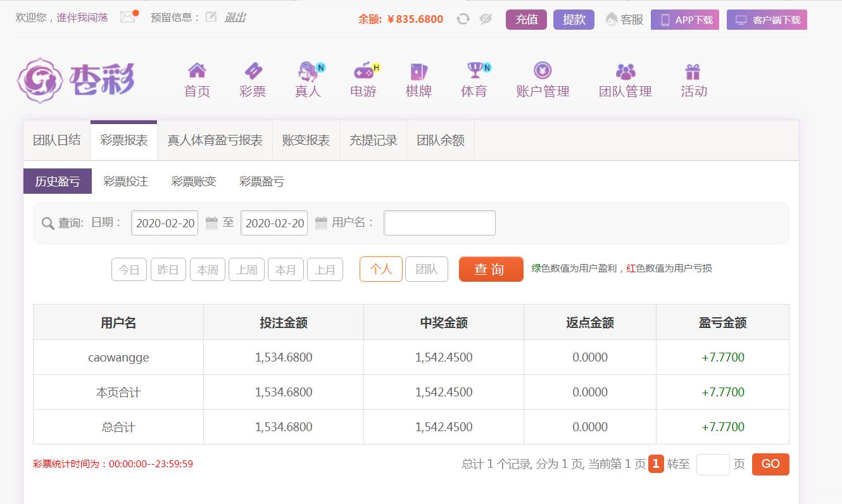The height and width of the screenshot is (504, 842).
Task: Hide the balance with eye icon
Action: click(486, 19)
